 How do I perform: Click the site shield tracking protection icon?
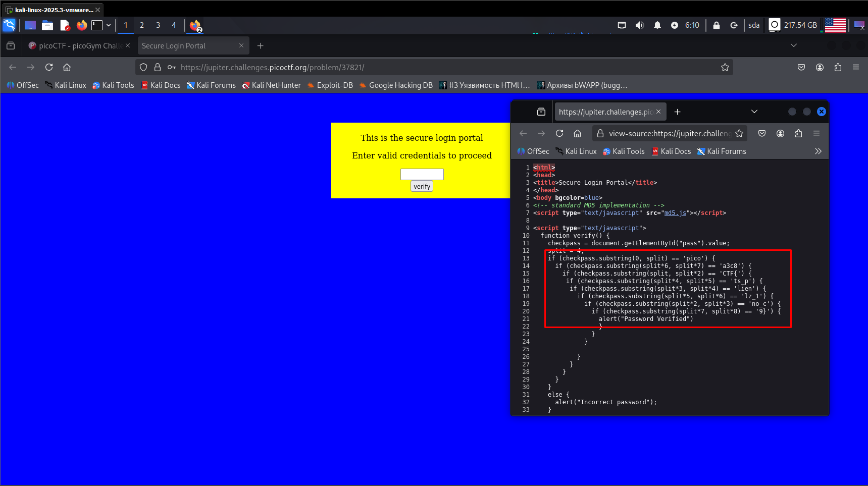pyautogui.click(x=143, y=67)
